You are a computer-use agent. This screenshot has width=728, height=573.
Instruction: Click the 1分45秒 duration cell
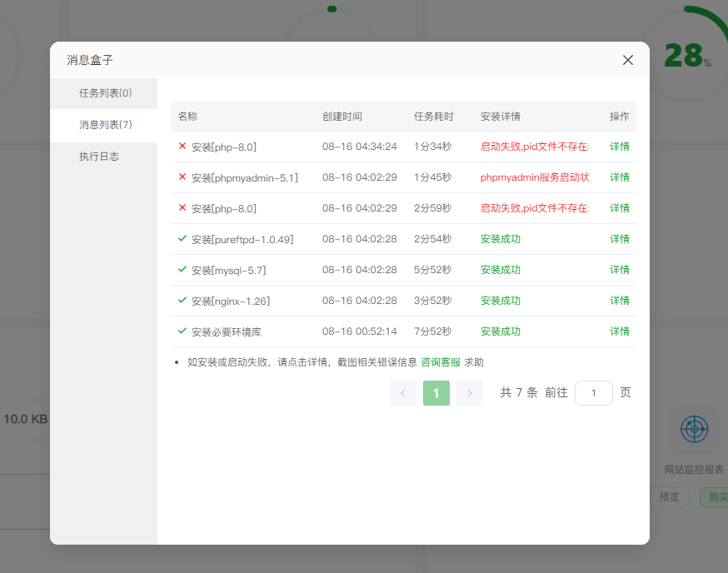432,177
